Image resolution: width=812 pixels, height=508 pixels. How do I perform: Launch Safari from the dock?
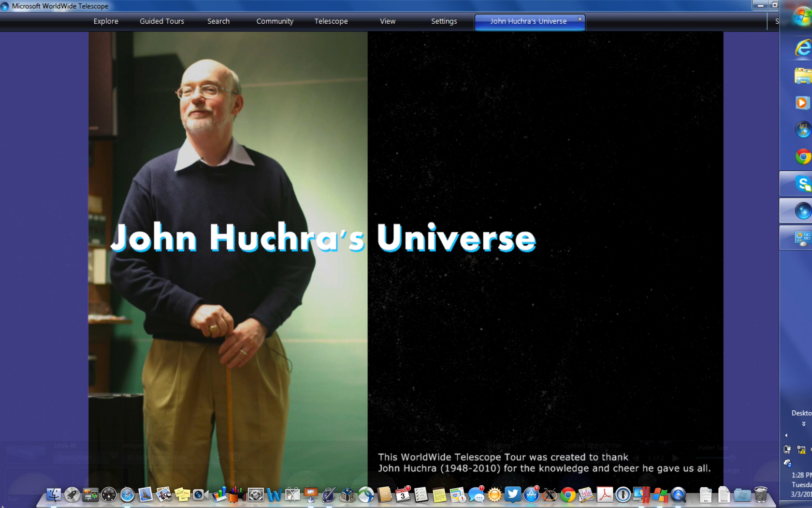coord(127,494)
